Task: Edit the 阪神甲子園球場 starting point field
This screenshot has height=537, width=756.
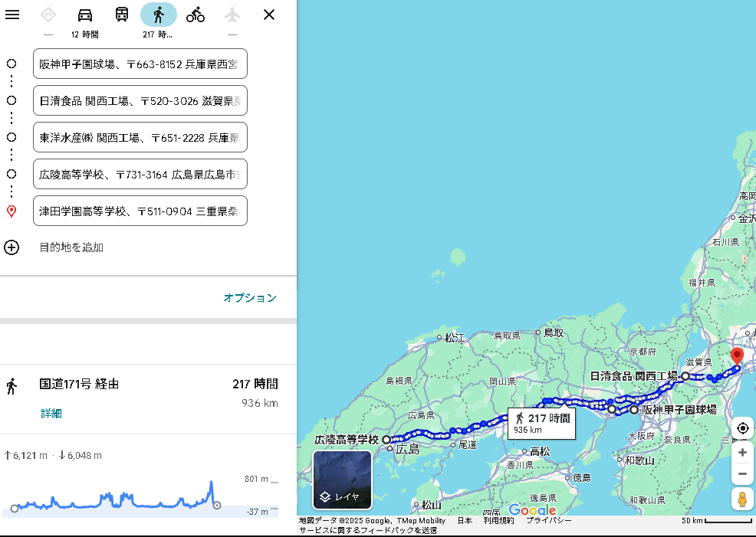Action: tap(140, 64)
